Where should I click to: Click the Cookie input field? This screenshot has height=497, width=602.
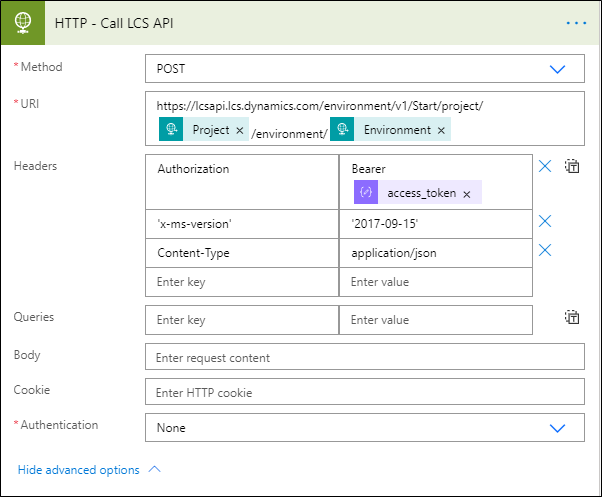tap(364, 390)
